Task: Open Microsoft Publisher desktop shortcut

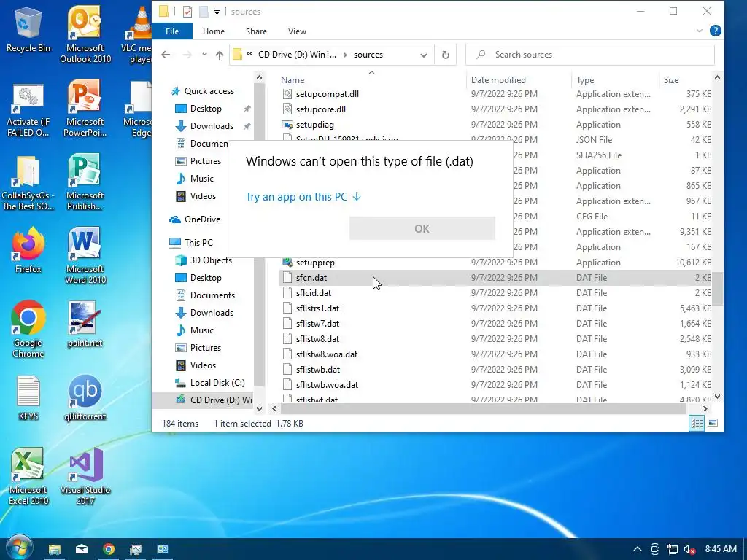Action: (85, 182)
